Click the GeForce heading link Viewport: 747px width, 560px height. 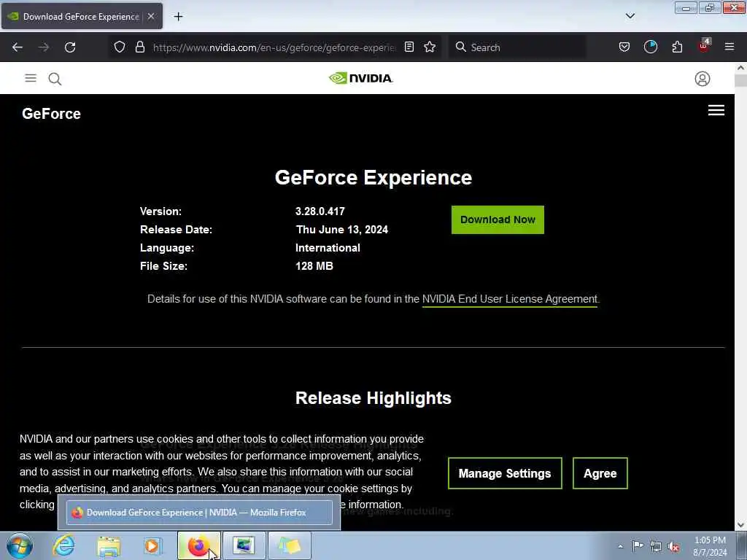(x=52, y=114)
